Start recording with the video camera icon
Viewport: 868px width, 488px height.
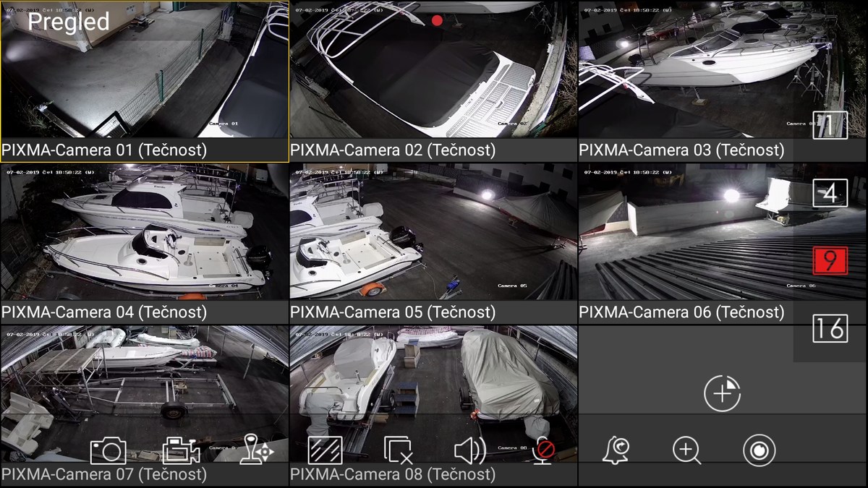point(180,451)
